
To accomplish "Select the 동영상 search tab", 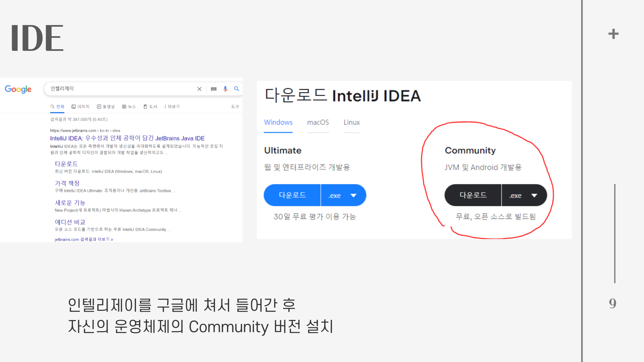I will tap(106, 107).
